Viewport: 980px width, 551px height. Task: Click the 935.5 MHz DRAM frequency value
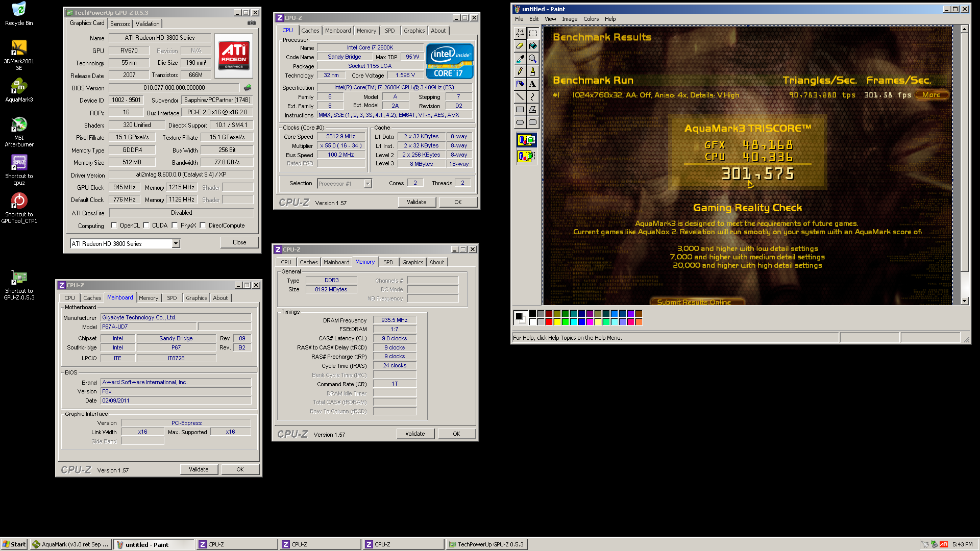pyautogui.click(x=395, y=320)
